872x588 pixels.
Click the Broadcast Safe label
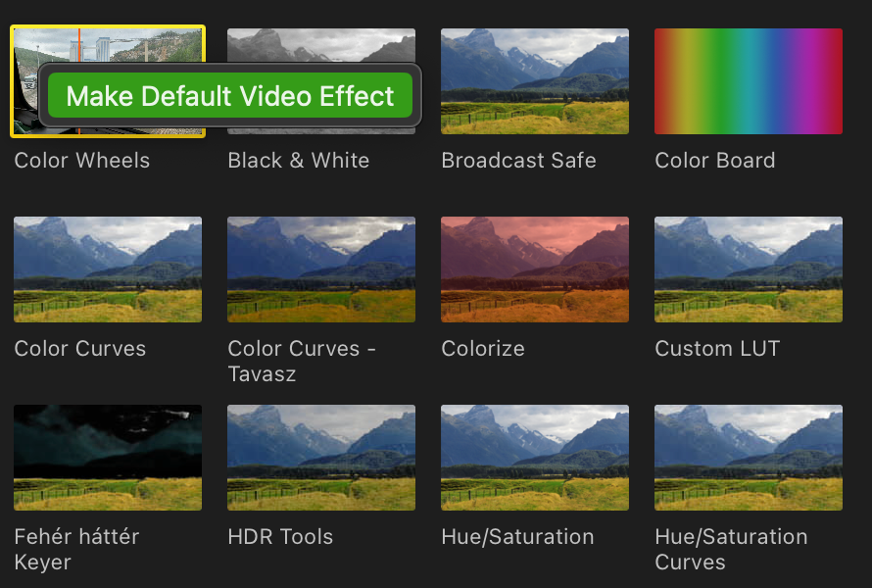518,160
